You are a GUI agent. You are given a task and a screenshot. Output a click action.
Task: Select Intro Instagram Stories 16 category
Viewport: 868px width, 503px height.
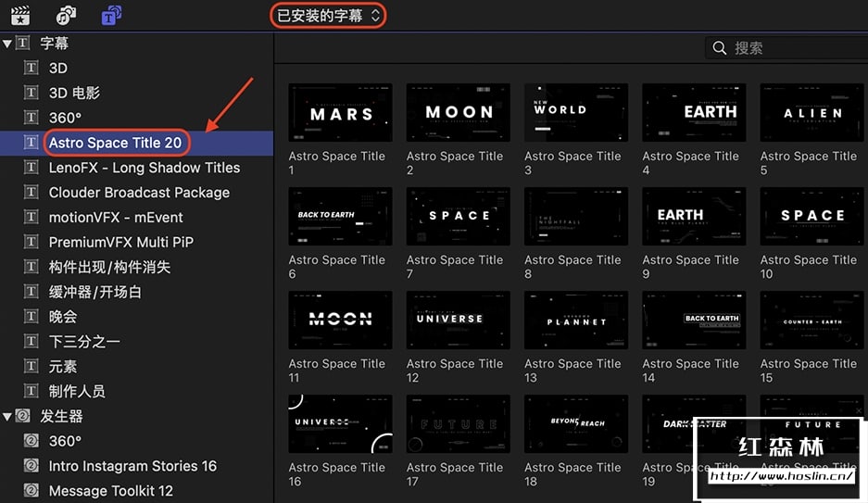click(x=132, y=466)
